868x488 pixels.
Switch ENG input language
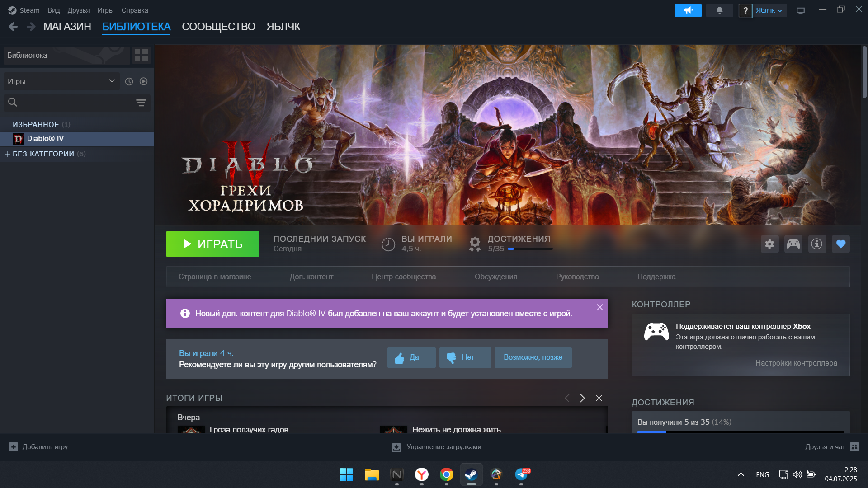(762, 474)
